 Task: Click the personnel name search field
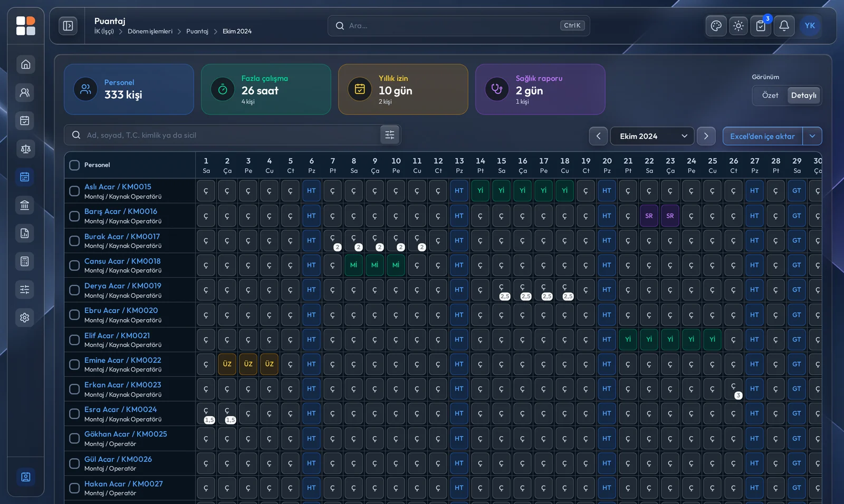[x=232, y=135]
